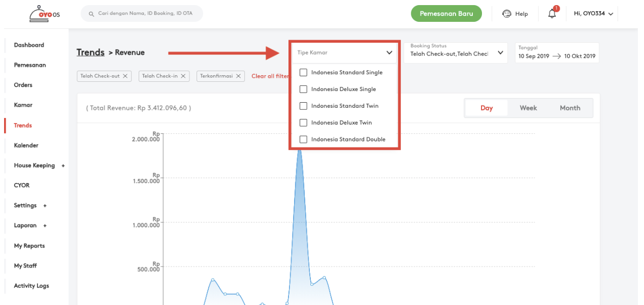
Task: Switch chart to Day view
Action: [487, 108]
